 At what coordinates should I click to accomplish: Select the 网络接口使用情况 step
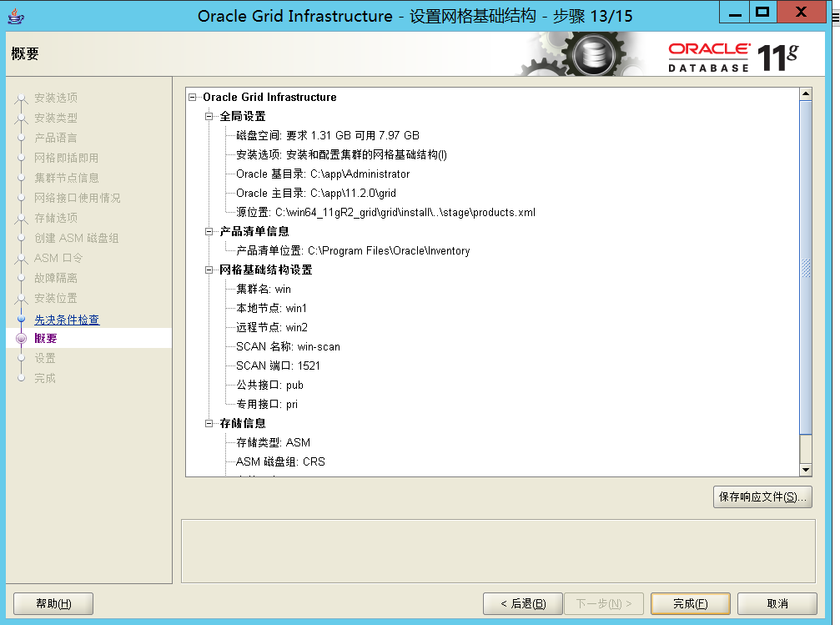pos(77,198)
